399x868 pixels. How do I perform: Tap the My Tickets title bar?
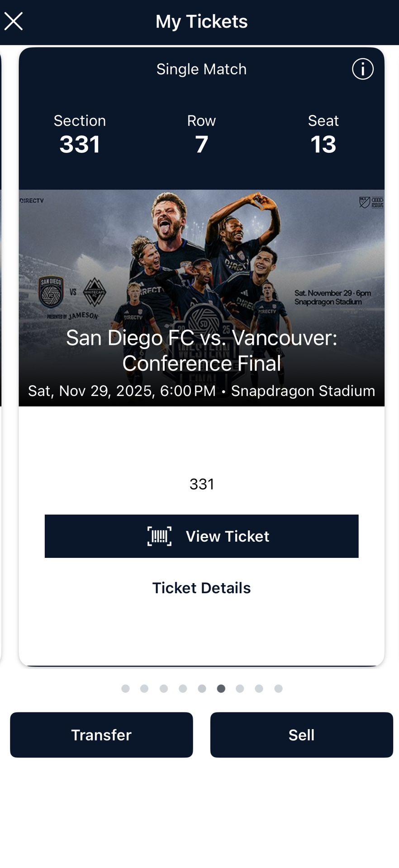click(x=201, y=21)
